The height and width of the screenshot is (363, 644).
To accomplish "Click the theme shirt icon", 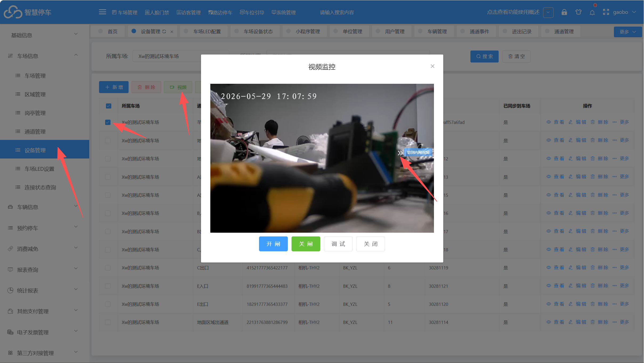I will click(578, 12).
